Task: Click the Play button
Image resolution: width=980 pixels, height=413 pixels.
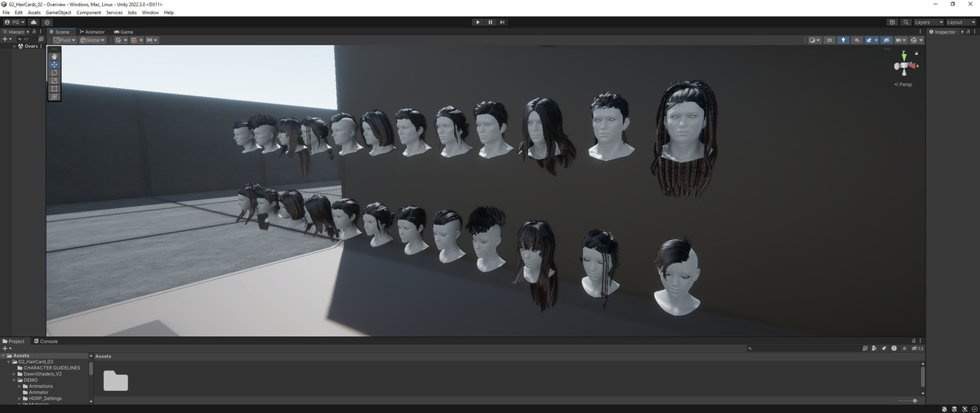Action: (x=478, y=22)
